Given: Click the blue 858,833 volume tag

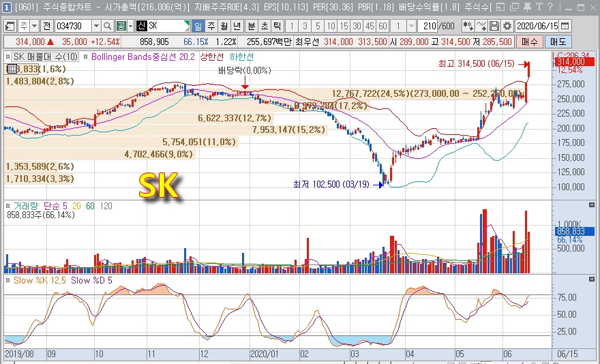Looking at the screenshot, I should click(574, 231).
